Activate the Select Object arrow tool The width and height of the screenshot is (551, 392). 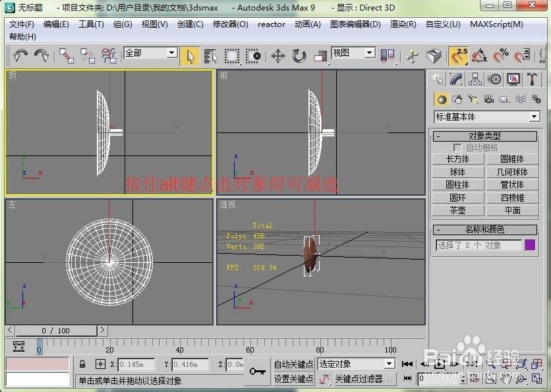[190, 56]
